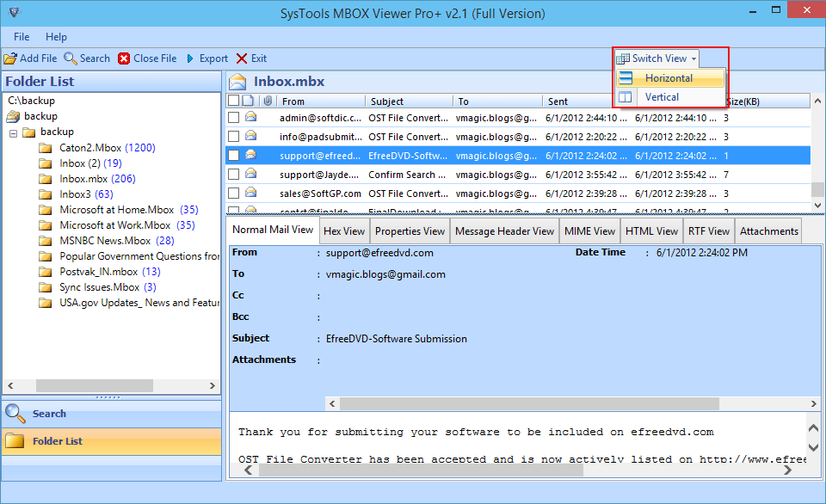Collapse the backup folder tree node

tap(13, 134)
